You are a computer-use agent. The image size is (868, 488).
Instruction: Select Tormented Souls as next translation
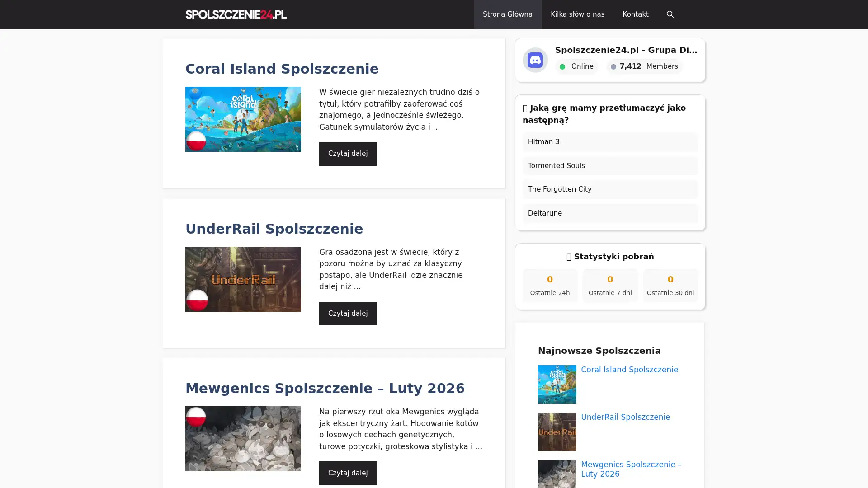point(610,166)
